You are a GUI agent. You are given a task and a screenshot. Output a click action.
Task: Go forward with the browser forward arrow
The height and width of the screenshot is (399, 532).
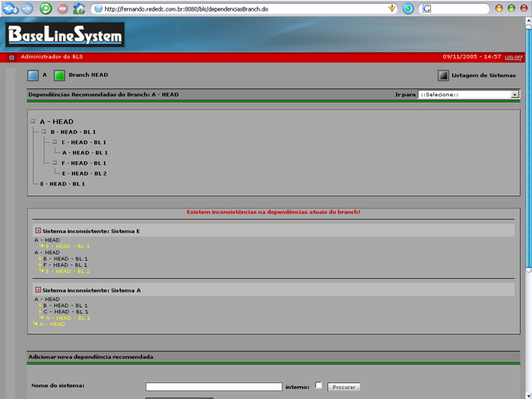pos(27,8)
